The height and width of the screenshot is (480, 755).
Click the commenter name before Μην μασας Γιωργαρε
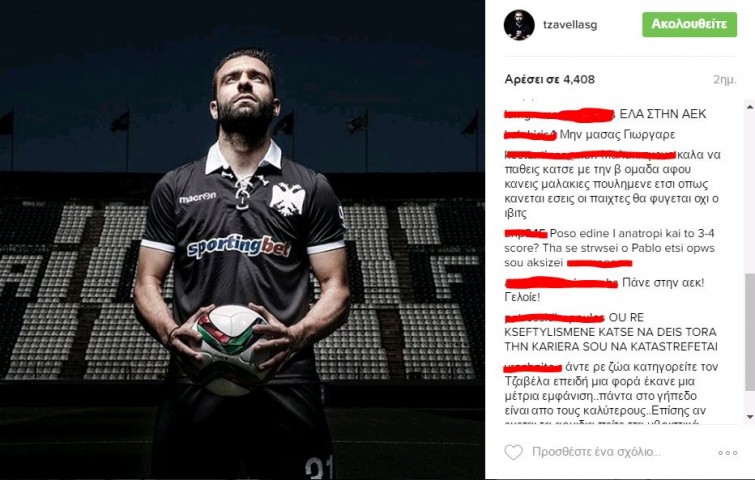coord(531,135)
